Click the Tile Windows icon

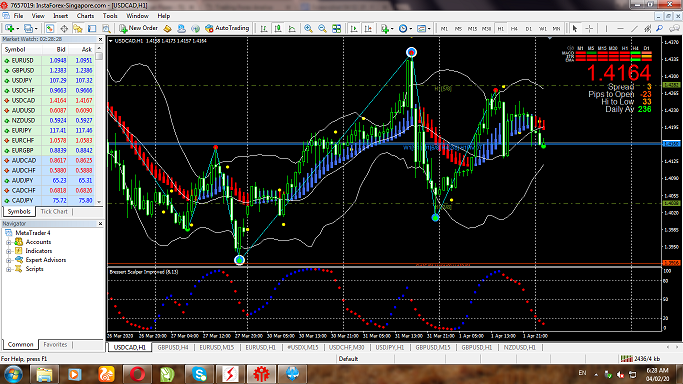pyautogui.click(x=336, y=28)
